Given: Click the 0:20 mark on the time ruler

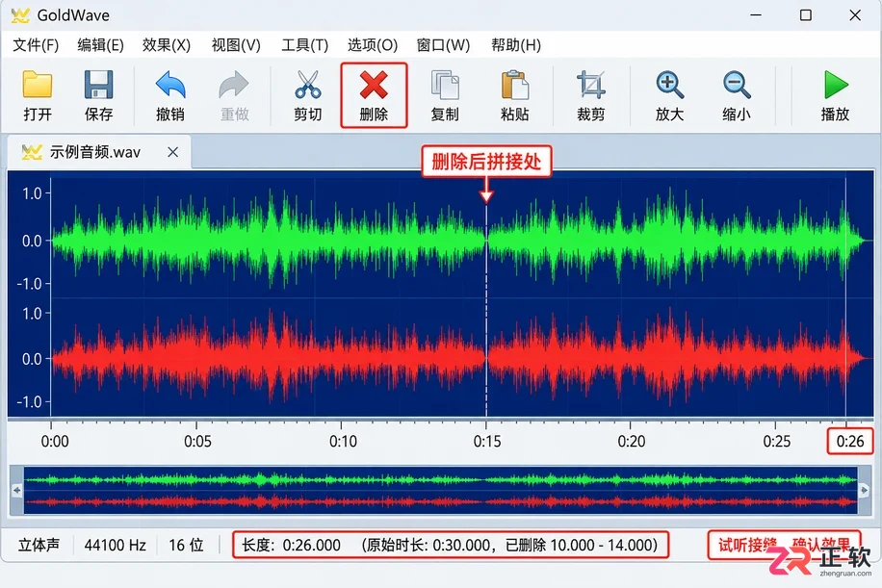Looking at the screenshot, I should pos(631,441).
